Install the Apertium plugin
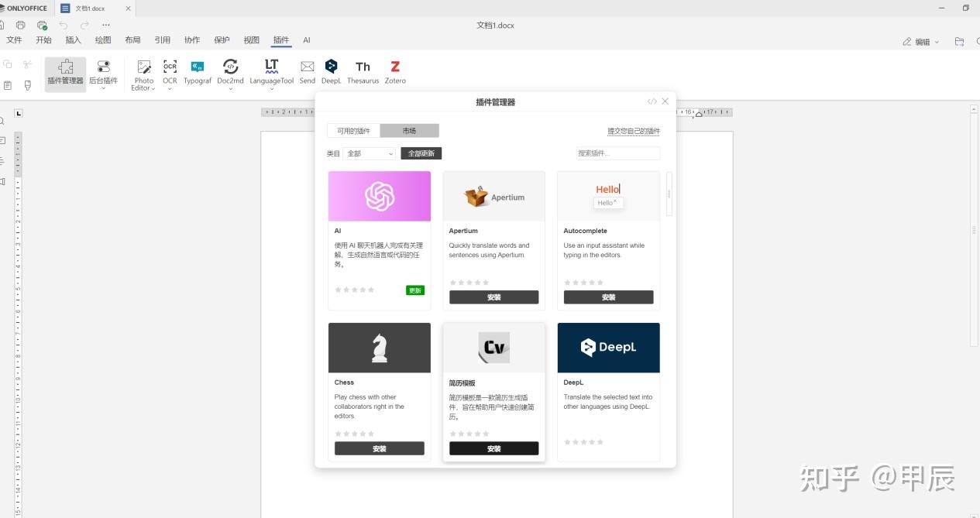 (x=494, y=297)
